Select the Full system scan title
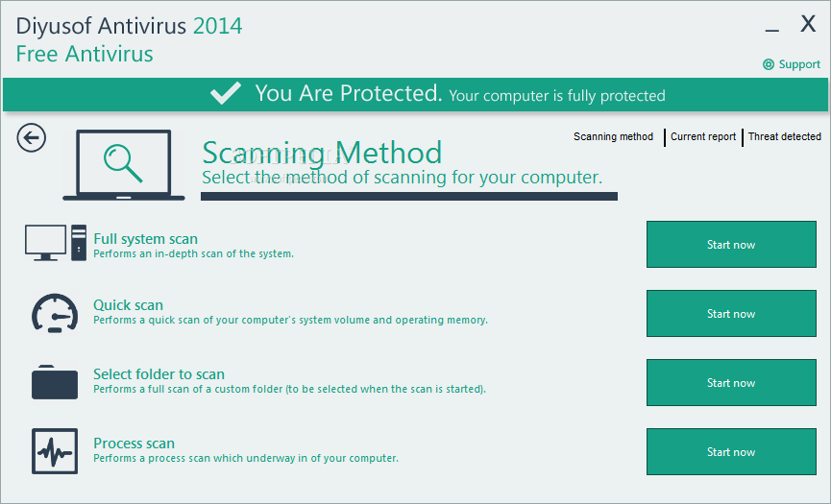The height and width of the screenshot is (504, 831). 145,239
